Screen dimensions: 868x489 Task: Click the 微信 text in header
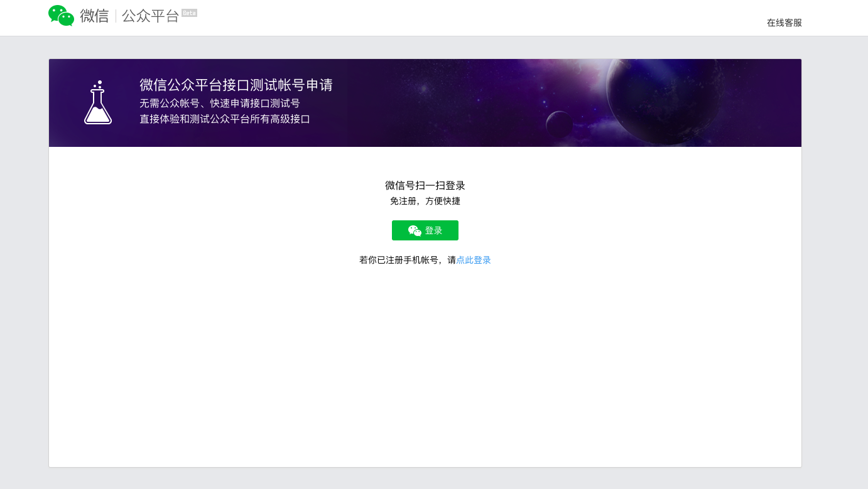pyautogui.click(x=95, y=16)
